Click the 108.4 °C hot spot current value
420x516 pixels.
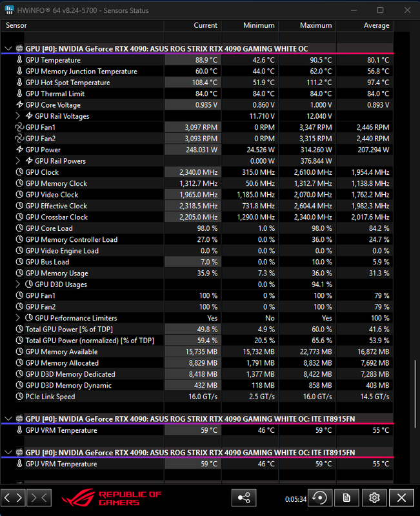click(205, 83)
